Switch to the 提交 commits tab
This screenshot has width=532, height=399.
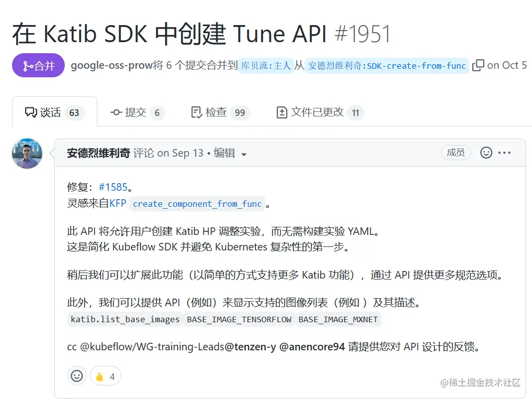[x=138, y=112]
